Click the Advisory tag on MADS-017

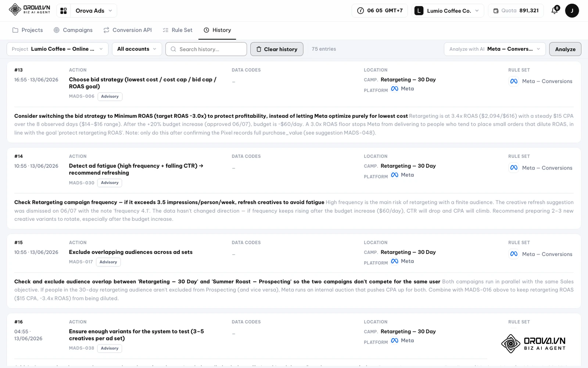click(x=108, y=262)
